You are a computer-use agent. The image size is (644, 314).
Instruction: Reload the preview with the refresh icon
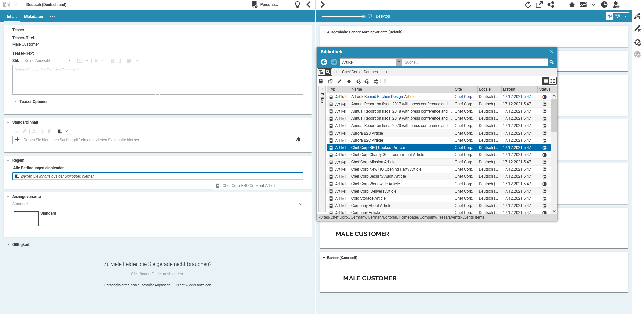click(x=528, y=5)
